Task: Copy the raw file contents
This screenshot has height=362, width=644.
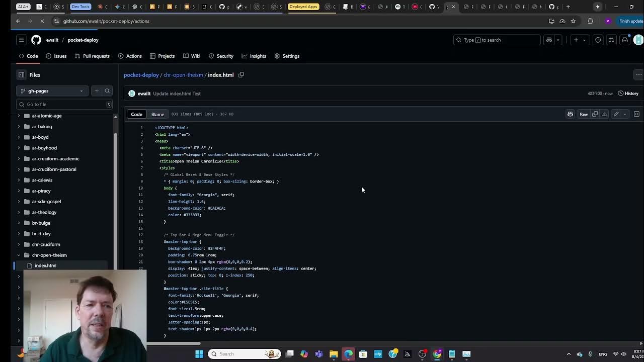Action: click(595, 114)
